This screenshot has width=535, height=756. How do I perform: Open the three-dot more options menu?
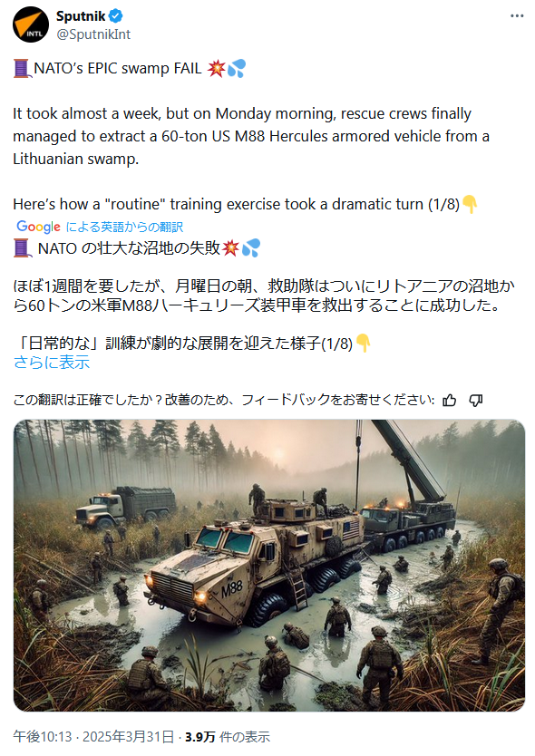(517, 16)
